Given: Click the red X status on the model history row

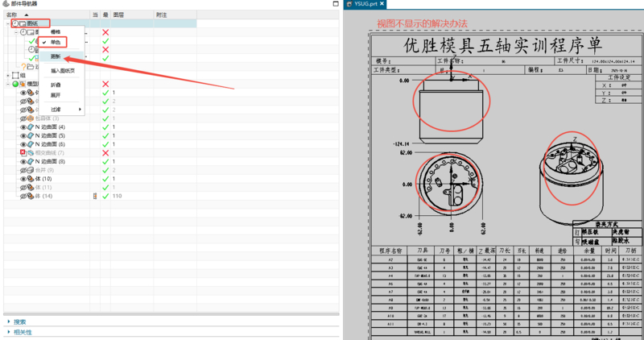Looking at the screenshot, I should (105, 84).
